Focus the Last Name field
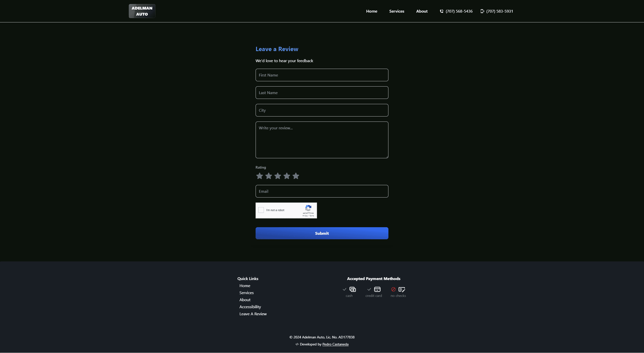The height and width of the screenshot is (353, 644). (x=322, y=93)
